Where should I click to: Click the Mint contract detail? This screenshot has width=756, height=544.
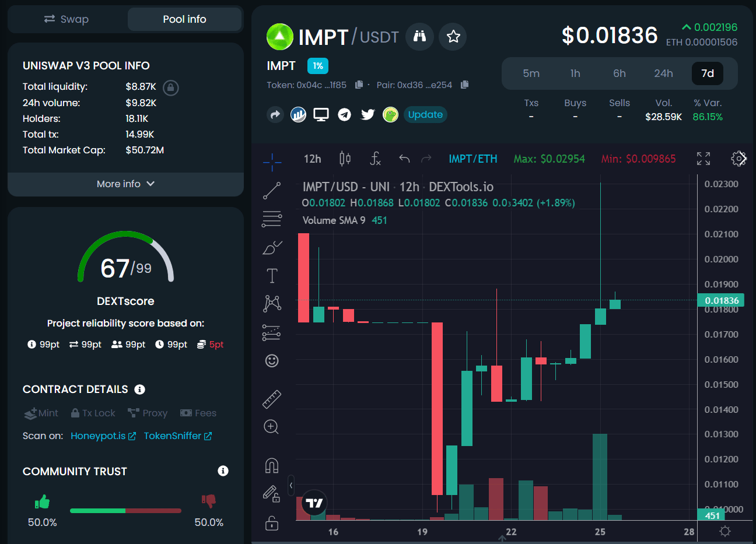[41, 413]
